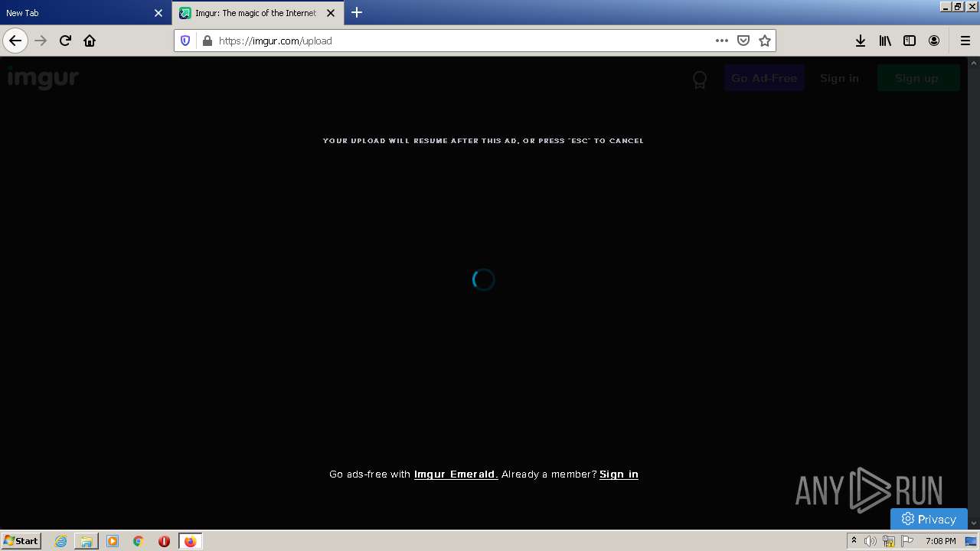Click Sign in in the header

[x=839, y=78]
